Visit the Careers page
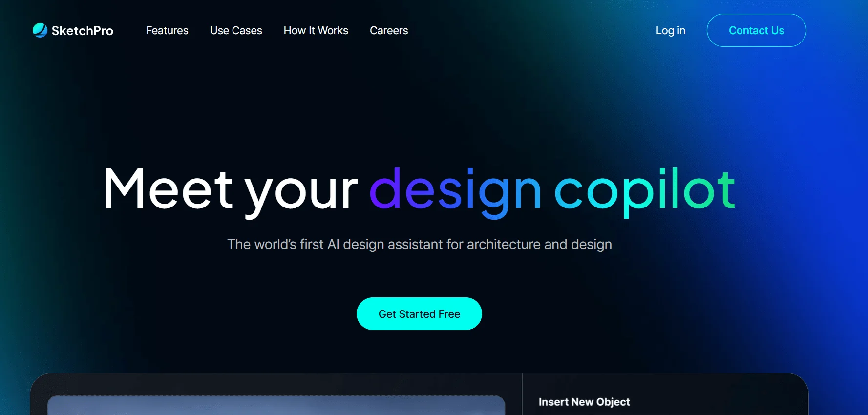This screenshot has height=415, width=868. point(389,30)
